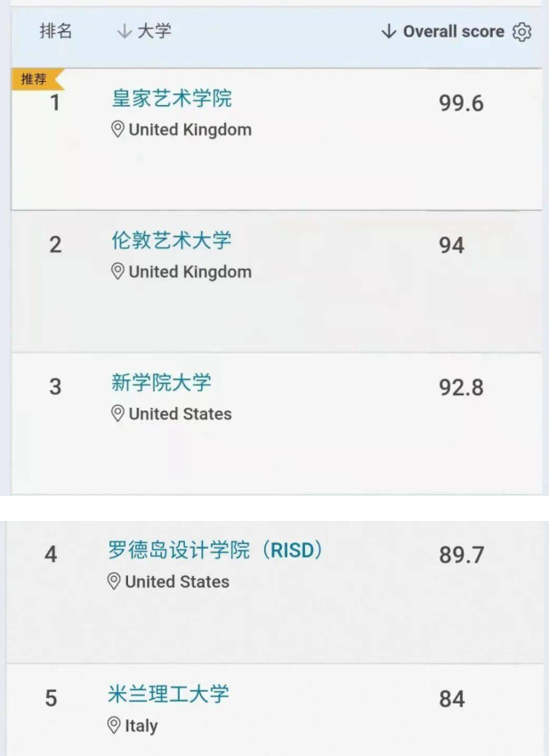Open 皇家艺术学院 university page
This screenshot has height=756, width=549.
(x=172, y=99)
